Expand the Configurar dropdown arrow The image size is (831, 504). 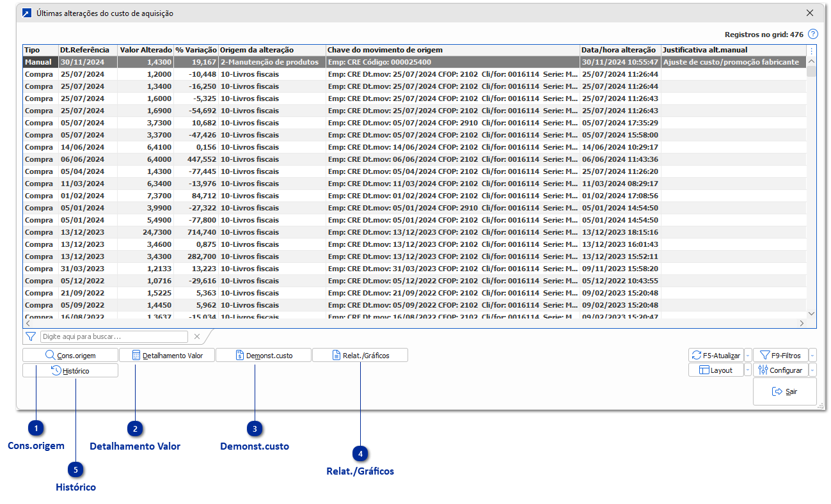pyautogui.click(x=812, y=370)
